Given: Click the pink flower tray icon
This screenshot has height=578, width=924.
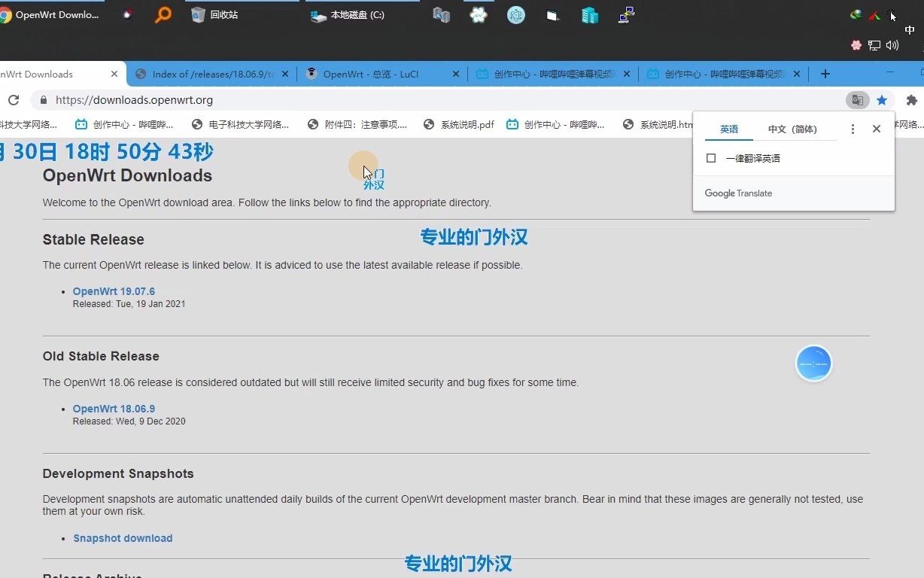Looking at the screenshot, I should pos(856,45).
